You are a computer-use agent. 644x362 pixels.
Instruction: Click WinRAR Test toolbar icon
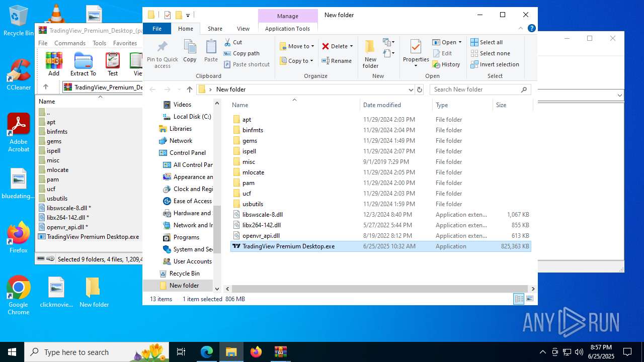pyautogui.click(x=113, y=64)
